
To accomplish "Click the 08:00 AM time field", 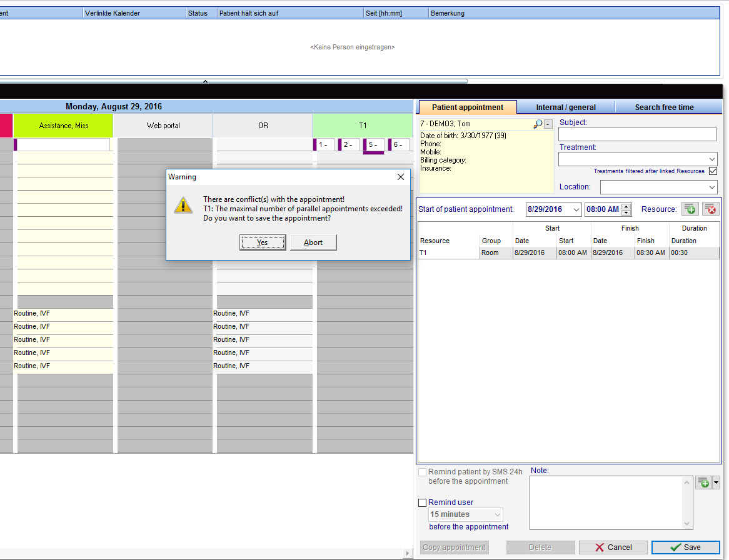I will [603, 209].
